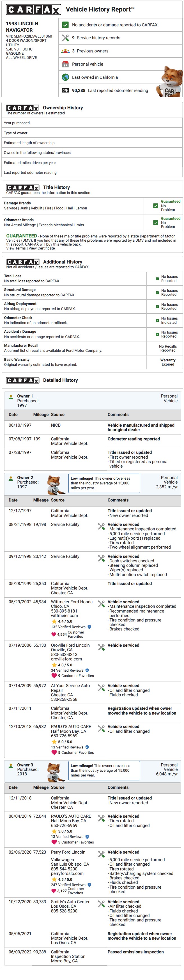Image resolution: width=184 pixels, height=980 pixels.
Task: Open the Smitty's Auto Center entry
Action: [x=70, y=902]
